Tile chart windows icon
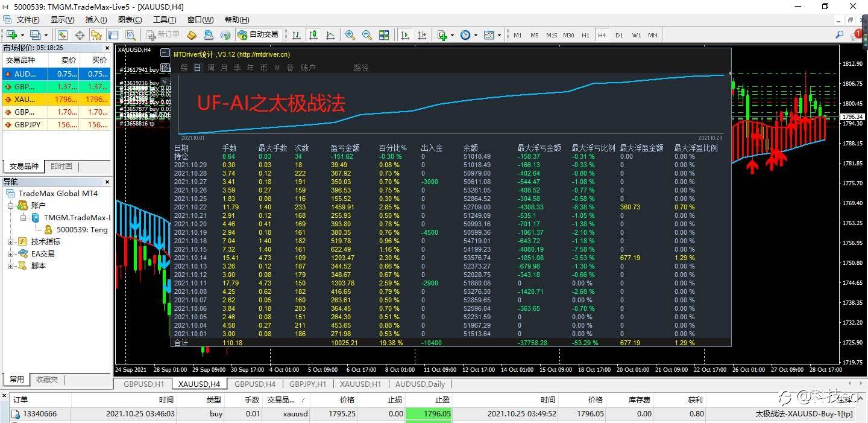868x423 pixels. coord(384,35)
